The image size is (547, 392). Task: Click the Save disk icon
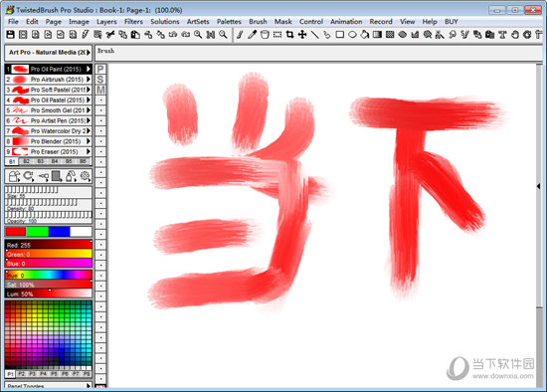[11, 35]
